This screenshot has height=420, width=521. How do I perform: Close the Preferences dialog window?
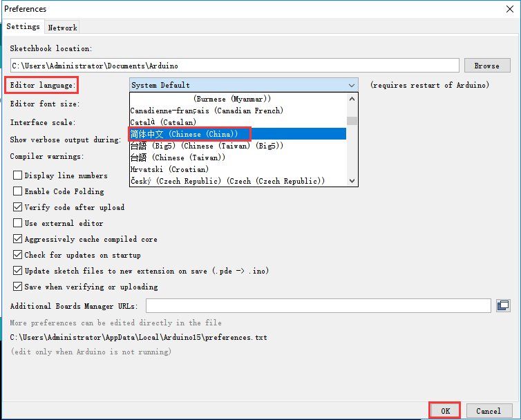510,9
